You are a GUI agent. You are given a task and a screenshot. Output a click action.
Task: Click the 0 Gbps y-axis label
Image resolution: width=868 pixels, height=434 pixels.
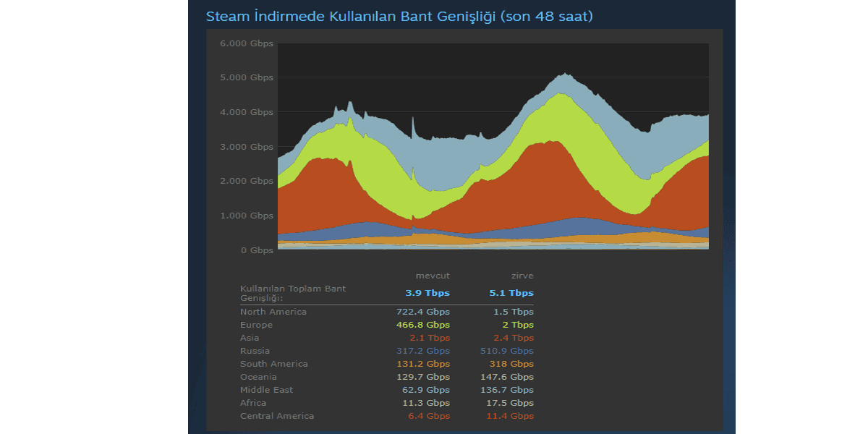pos(257,250)
